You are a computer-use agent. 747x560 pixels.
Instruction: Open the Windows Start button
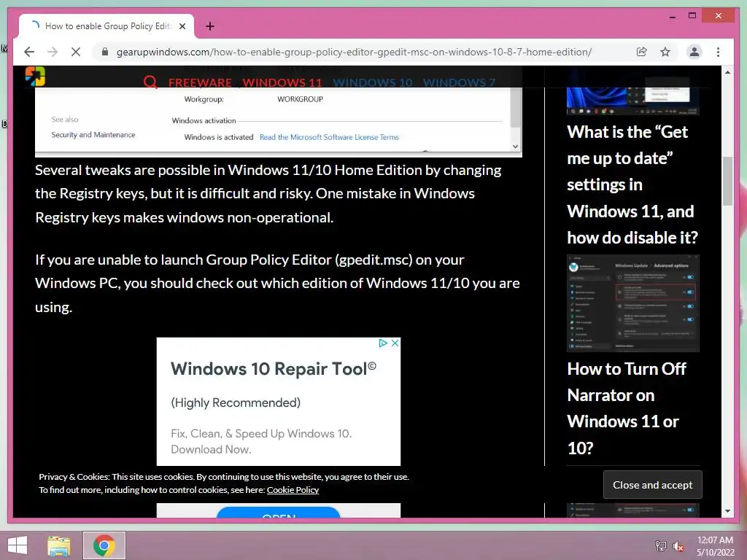[18, 545]
